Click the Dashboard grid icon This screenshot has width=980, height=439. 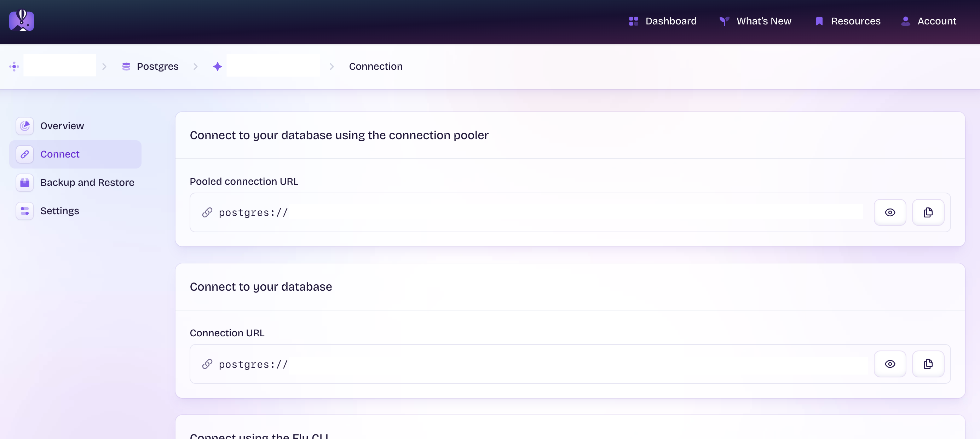click(633, 21)
